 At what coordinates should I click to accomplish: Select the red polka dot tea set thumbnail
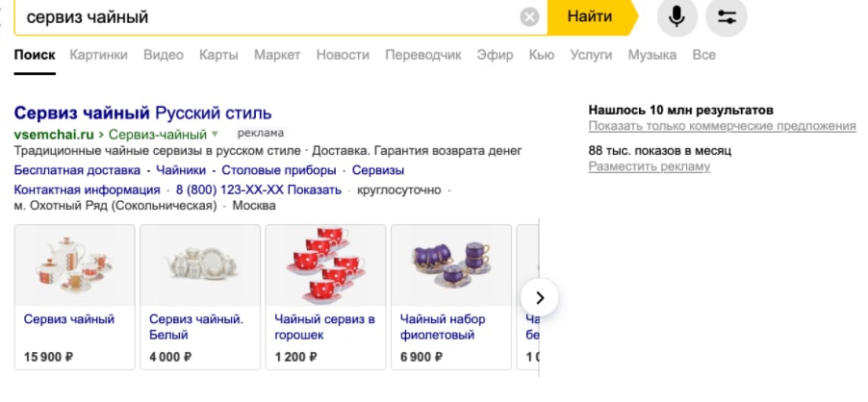325,263
